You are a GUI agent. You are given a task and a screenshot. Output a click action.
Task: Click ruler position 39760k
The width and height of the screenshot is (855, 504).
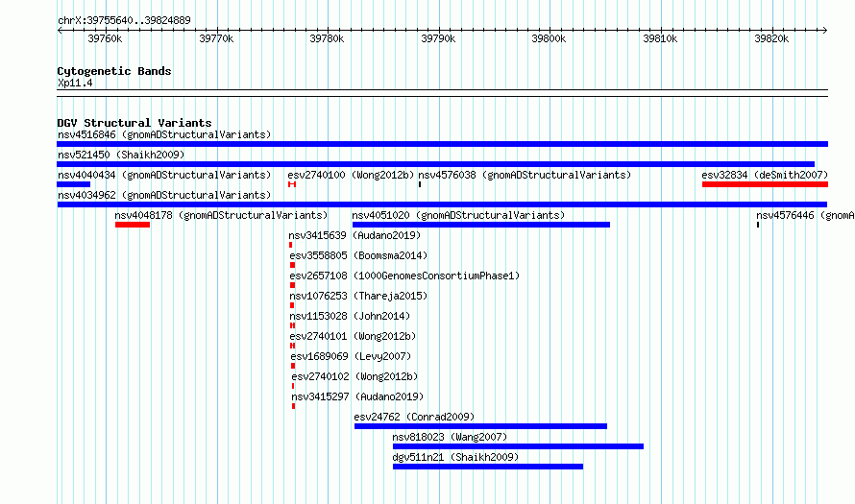pyautogui.click(x=106, y=38)
